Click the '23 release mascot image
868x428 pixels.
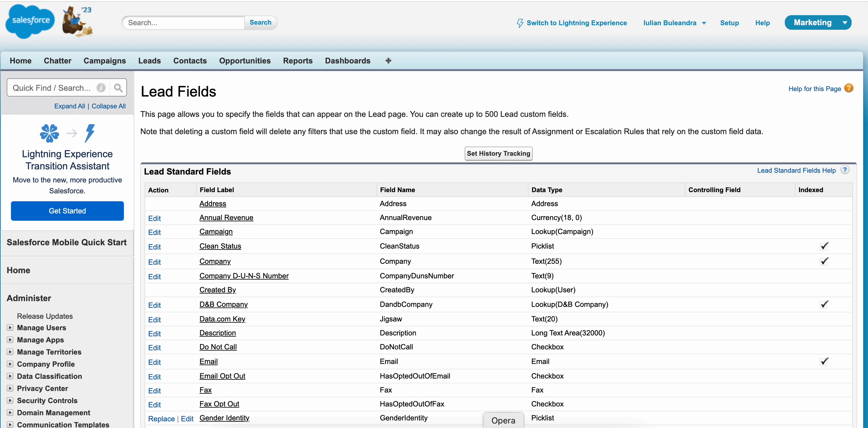[77, 21]
